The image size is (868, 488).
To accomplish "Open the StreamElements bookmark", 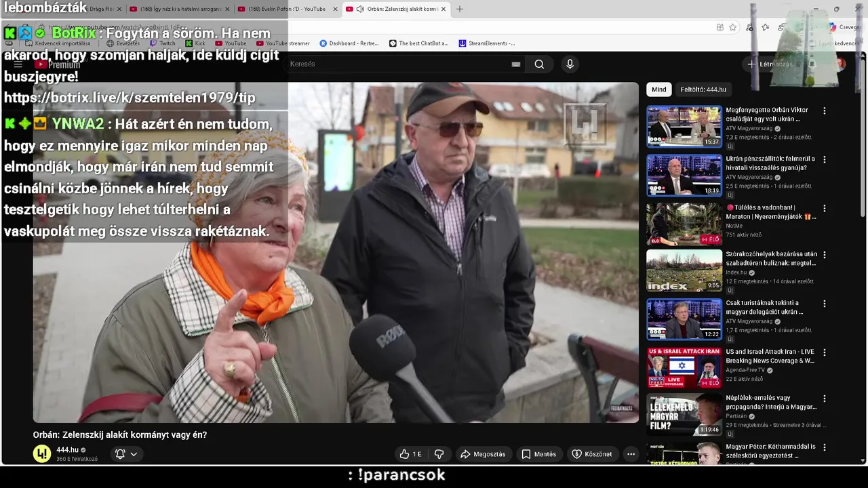I will coord(487,43).
